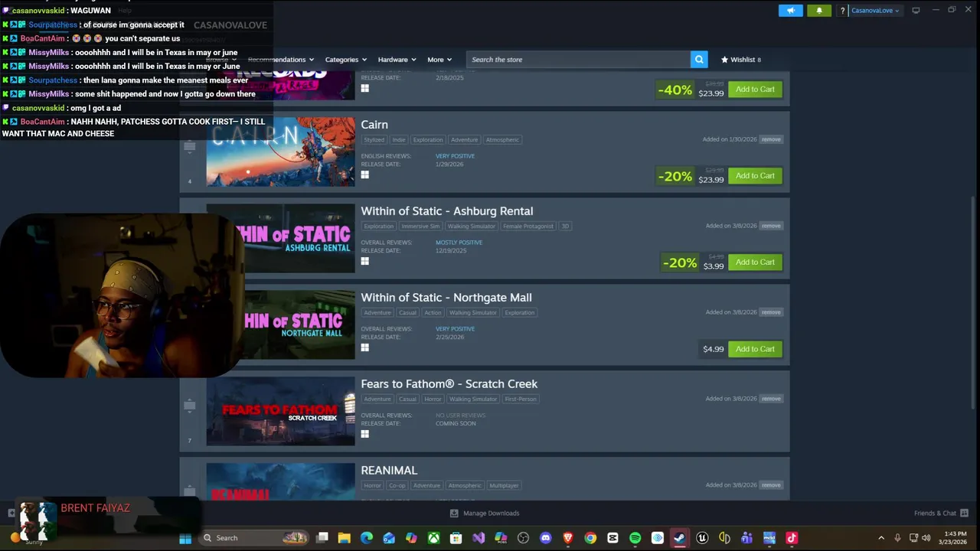Add the $23.99 game at top to cart
The width and height of the screenshot is (980, 551).
pyautogui.click(x=755, y=89)
